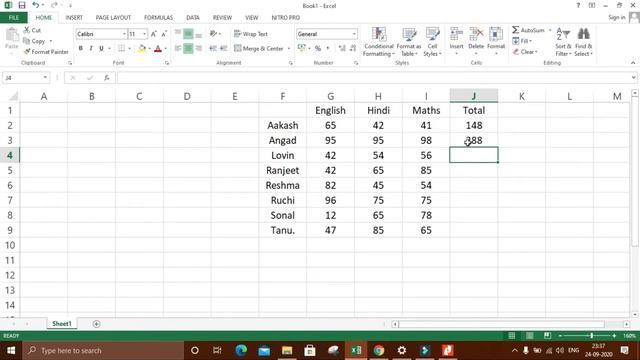Toggle Underline formatting
The height and width of the screenshot is (360, 640).
coord(101,48)
